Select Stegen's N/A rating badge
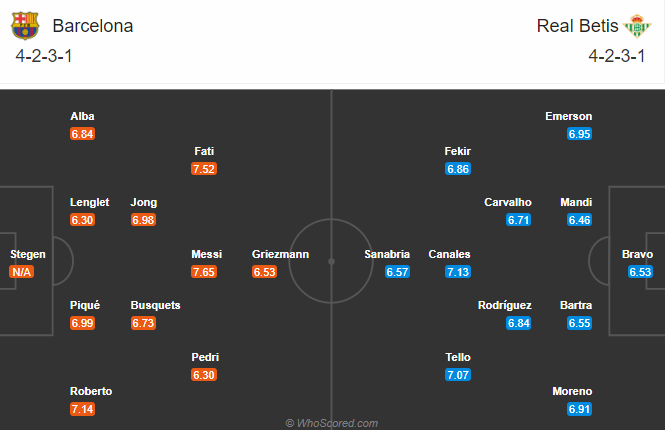The height and width of the screenshot is (430, 665). (x=21, y=272)
